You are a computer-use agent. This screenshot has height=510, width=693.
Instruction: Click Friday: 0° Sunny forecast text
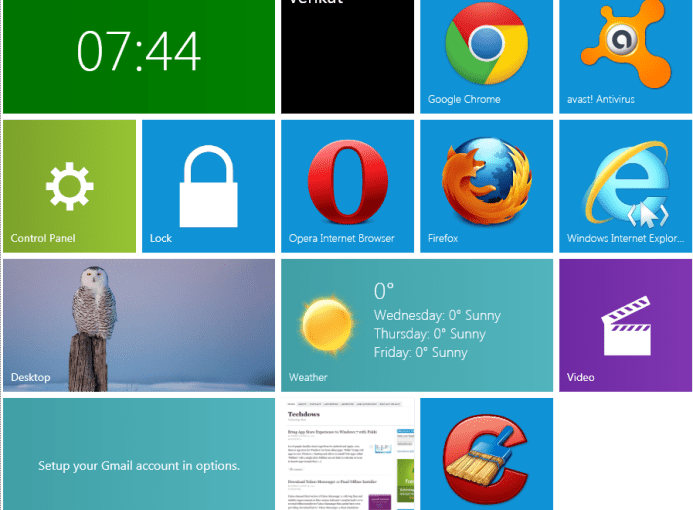[x=420, y=353]
